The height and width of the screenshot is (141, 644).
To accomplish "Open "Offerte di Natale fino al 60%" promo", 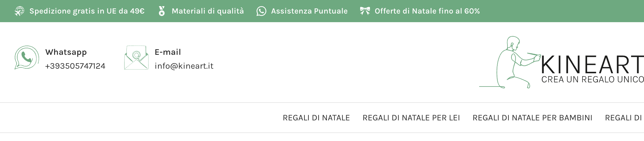I will [427, 11].
